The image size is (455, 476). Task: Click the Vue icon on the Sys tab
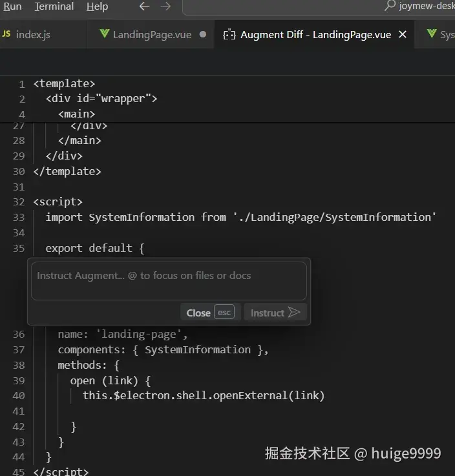click(x=432, y=34)
